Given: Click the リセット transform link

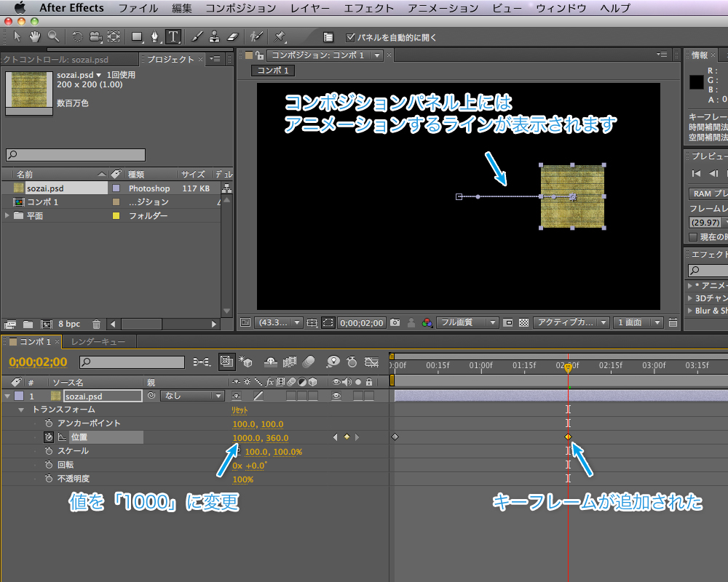Looking at the screenshot, I should [240, 410].
